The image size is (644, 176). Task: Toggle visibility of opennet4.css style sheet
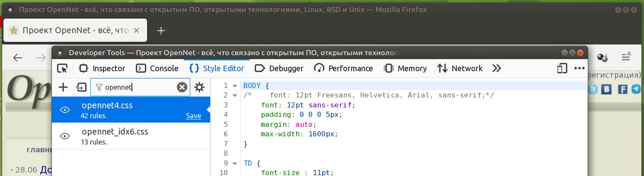(65, 110)
